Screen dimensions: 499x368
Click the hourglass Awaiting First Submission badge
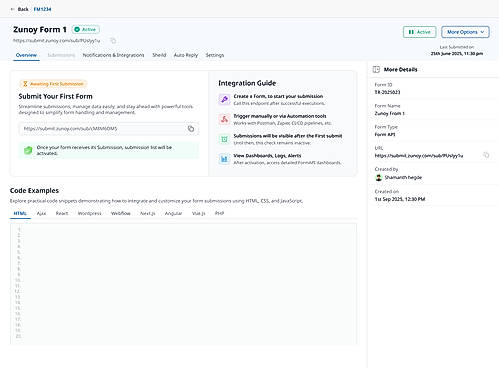(x=53, y=84)
